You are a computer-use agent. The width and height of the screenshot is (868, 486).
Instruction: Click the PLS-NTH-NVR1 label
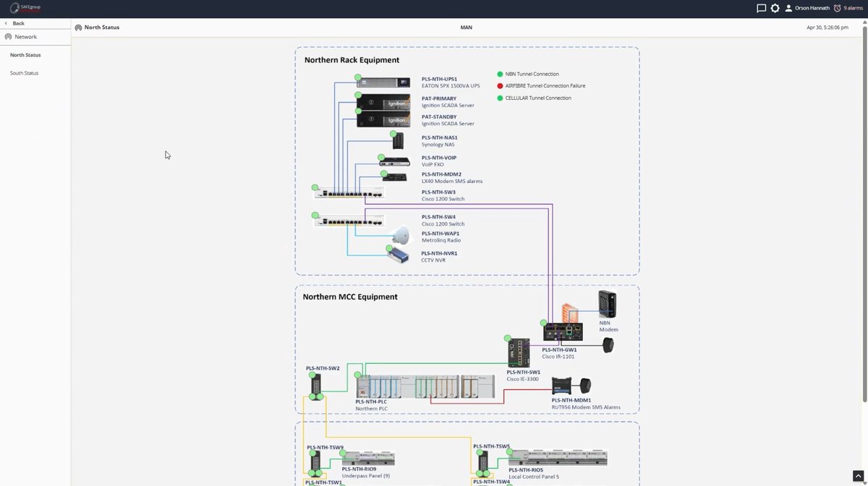440,254
